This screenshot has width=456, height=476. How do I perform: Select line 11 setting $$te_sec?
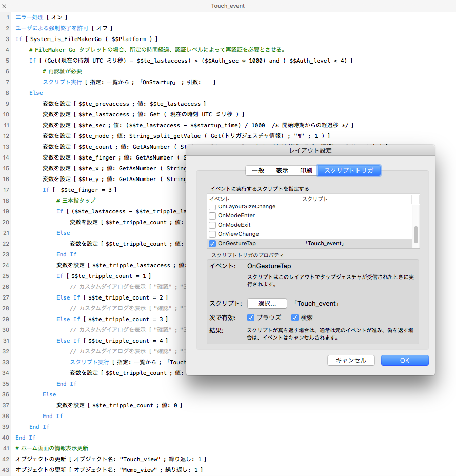[x=198, y=125]
